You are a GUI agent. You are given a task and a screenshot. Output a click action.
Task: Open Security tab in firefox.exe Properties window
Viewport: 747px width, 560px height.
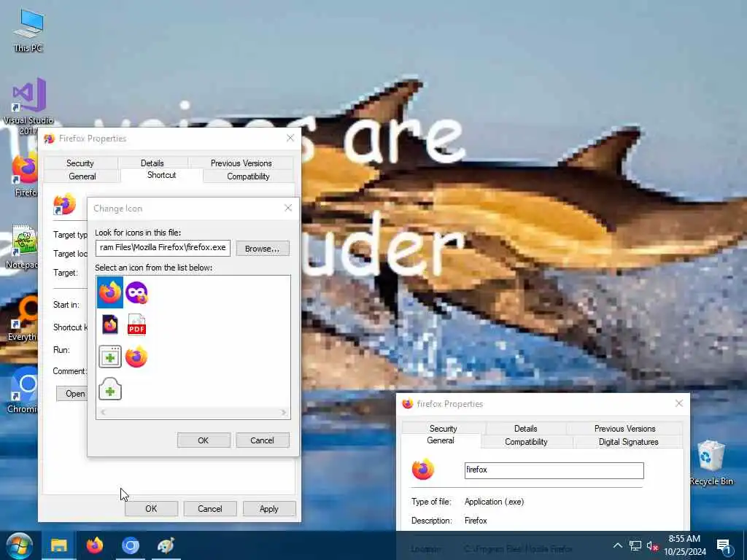click(x=443, y=429)
